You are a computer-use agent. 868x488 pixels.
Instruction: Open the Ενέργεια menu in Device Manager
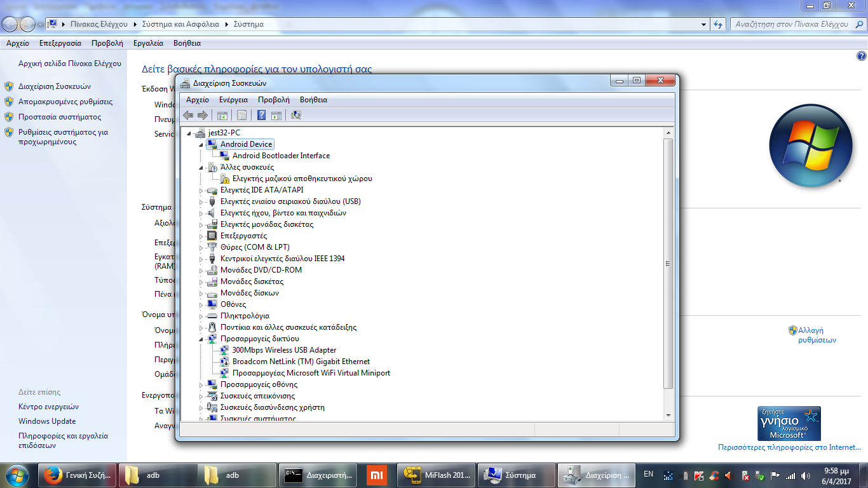coord(233,100)
